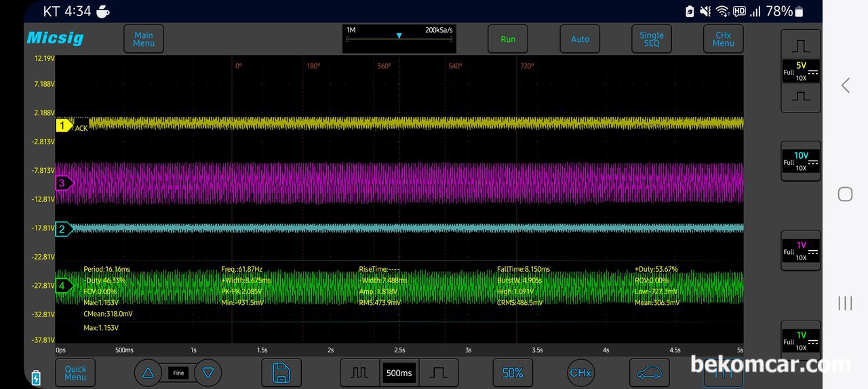
Task: Select the channel 4 green marker
Action: tap(63, 286)
